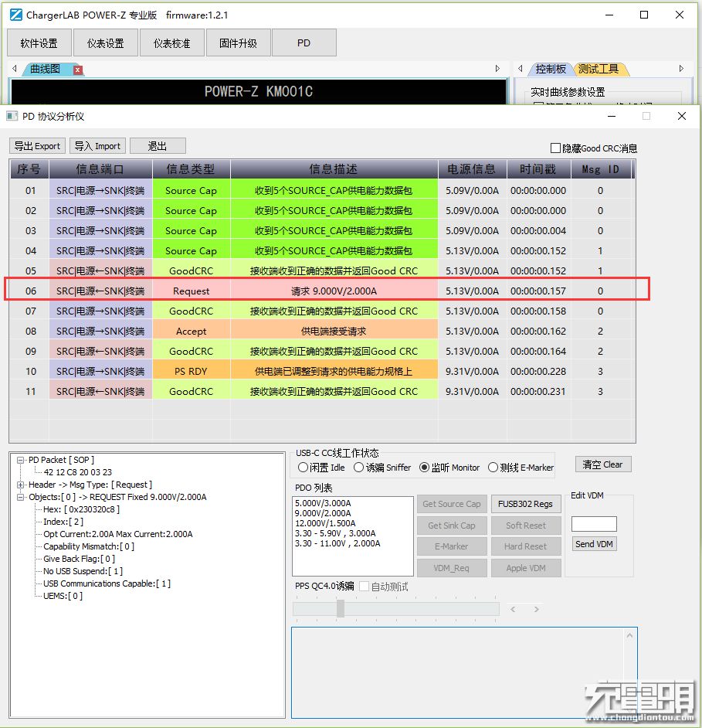The image size is (702, 728).
Task: Select PDO entry 3.30 - 11.00V, 2.000A
Action: coord(337,543)
